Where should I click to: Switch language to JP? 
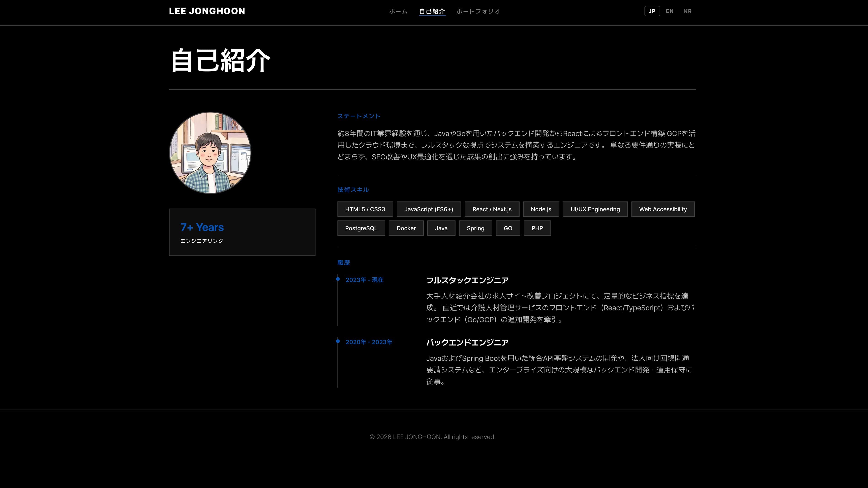652,11
